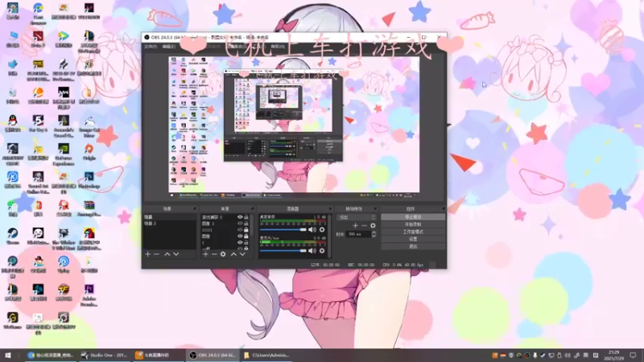This screenshot has width=644, height=362.
Task: Remove the selected scene with minus icon
Action: [x=156, y=254]
